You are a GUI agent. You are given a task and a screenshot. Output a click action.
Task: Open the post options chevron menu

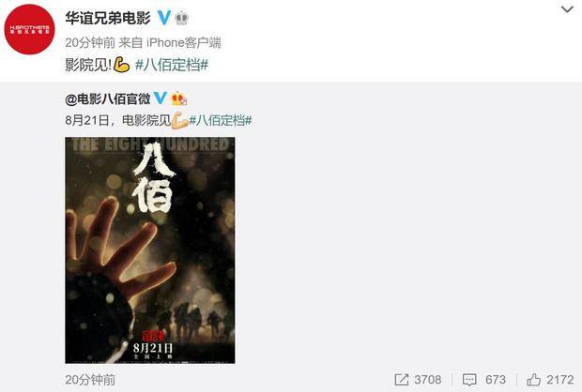pyautogui.click(x=567, y=9)
